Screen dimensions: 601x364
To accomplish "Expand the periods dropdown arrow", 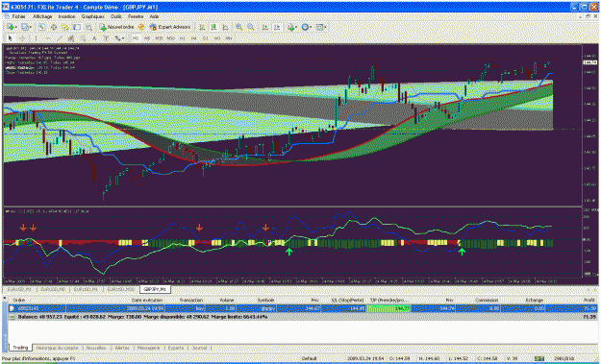I will click(x=311, y=27).
